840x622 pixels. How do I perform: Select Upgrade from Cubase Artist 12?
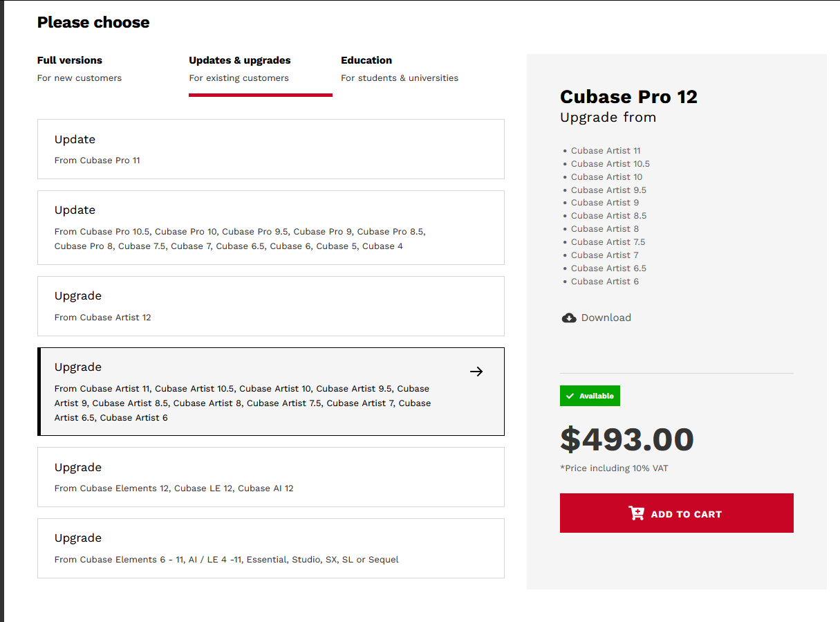[270, 306]
